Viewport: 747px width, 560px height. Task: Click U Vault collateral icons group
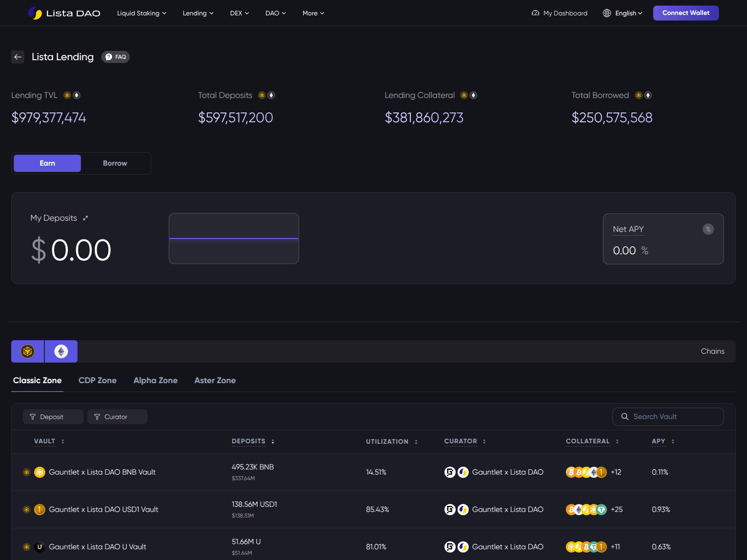coord(586,547)
